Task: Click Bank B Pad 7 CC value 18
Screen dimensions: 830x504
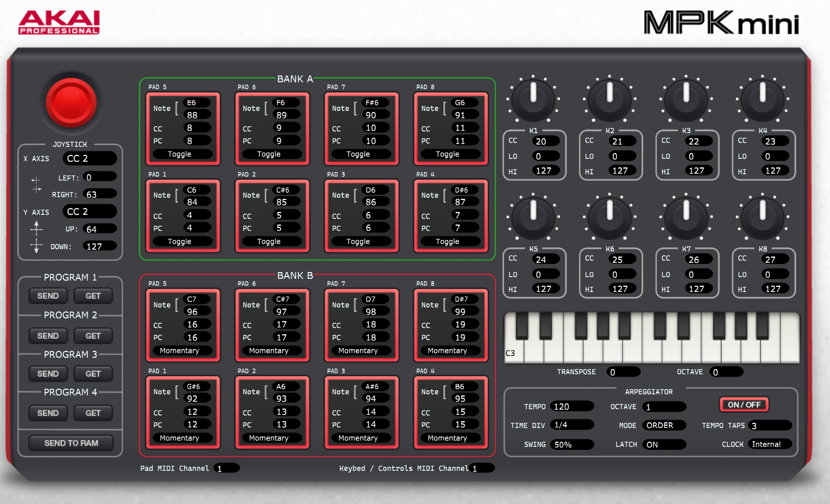Action: (x=376, y=325)
